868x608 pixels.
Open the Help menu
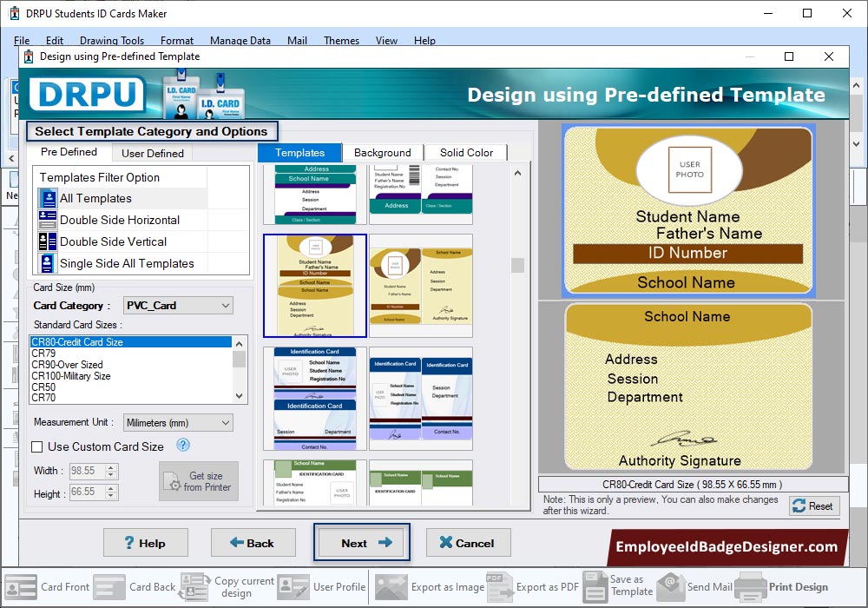coord(424,41)
